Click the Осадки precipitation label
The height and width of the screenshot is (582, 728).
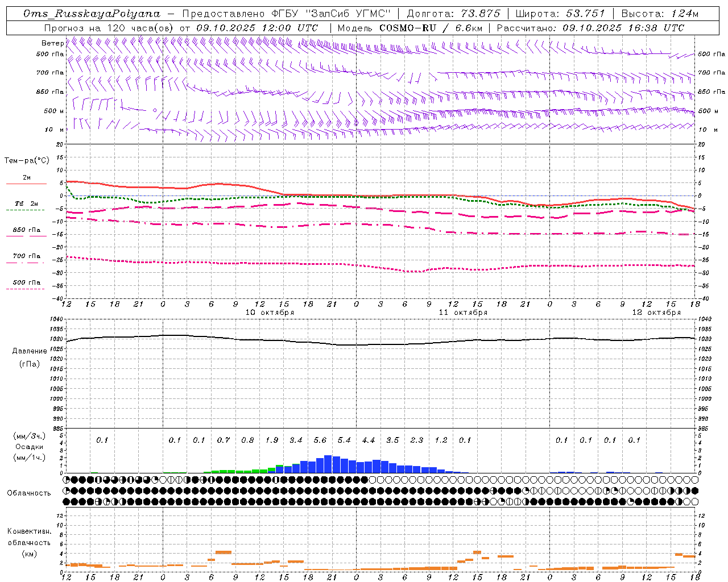pos(30,447)
